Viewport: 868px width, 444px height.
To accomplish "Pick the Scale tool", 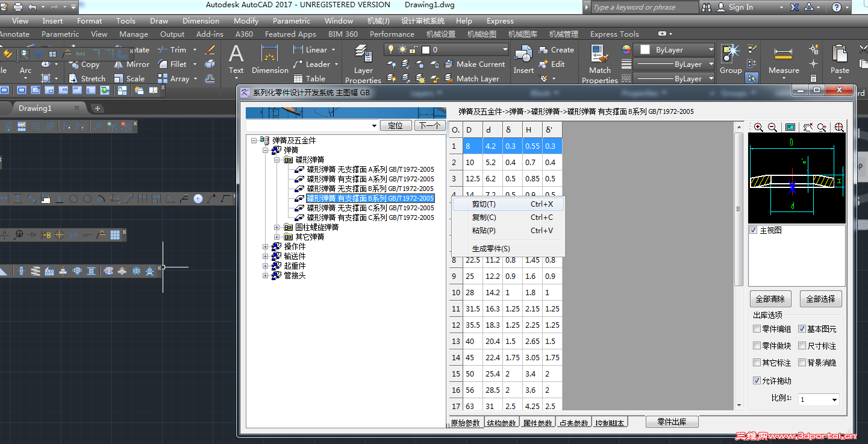I will (129, 79).
